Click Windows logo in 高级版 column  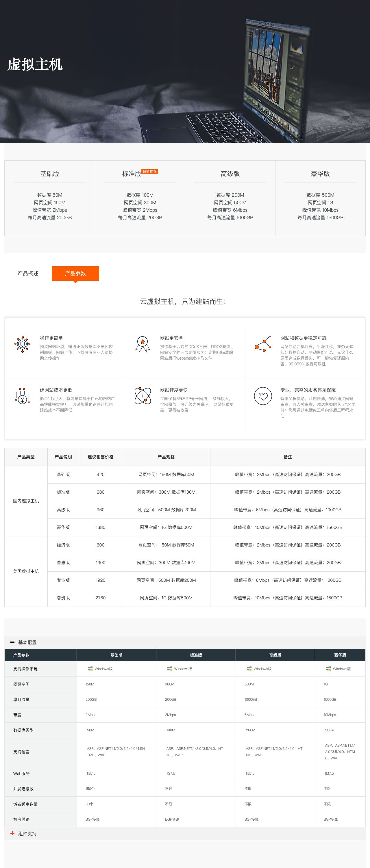[249, 668]
